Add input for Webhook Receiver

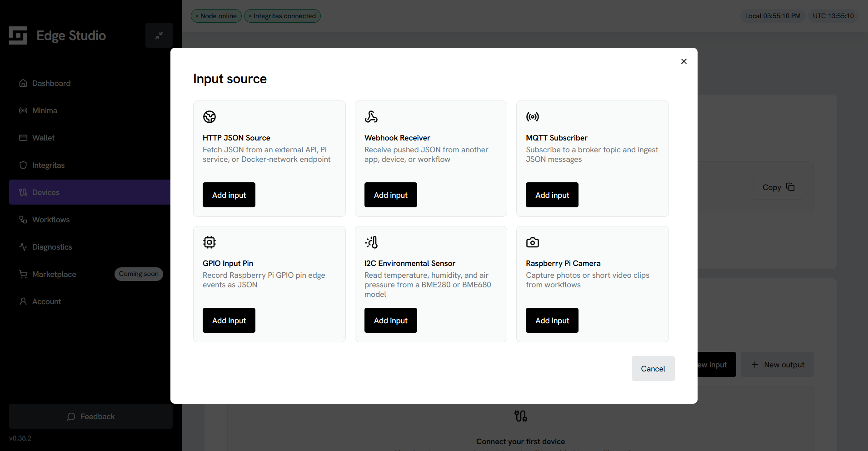[391, 195]
